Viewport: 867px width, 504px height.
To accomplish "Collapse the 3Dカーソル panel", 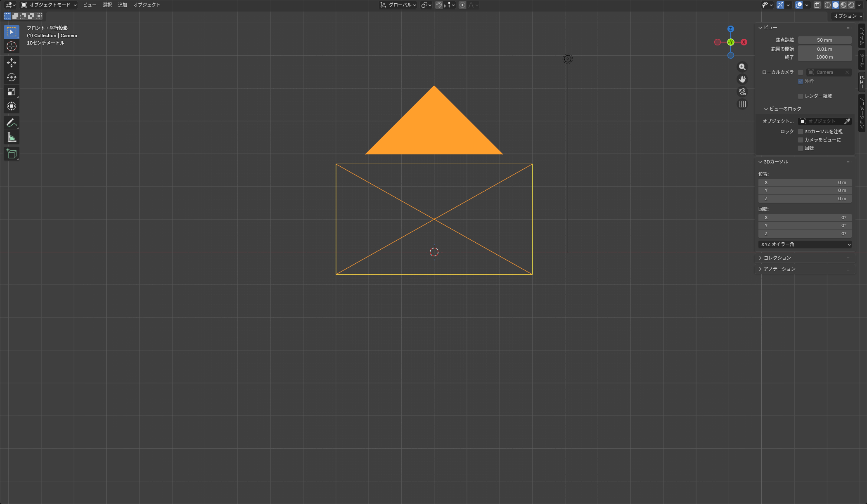I will (773, 162).
